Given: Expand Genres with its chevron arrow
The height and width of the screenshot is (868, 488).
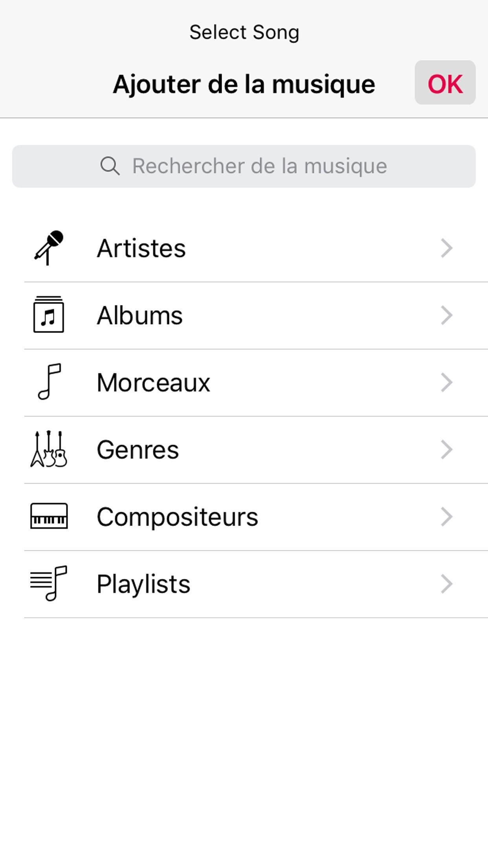Looking at the screenshot, I should pyautogui.click(x=447, y=450).
